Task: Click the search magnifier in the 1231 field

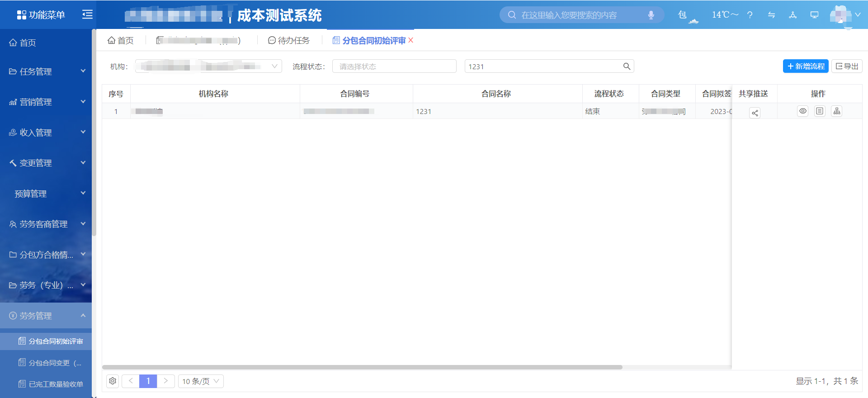Action: click(x=627, y=66)
